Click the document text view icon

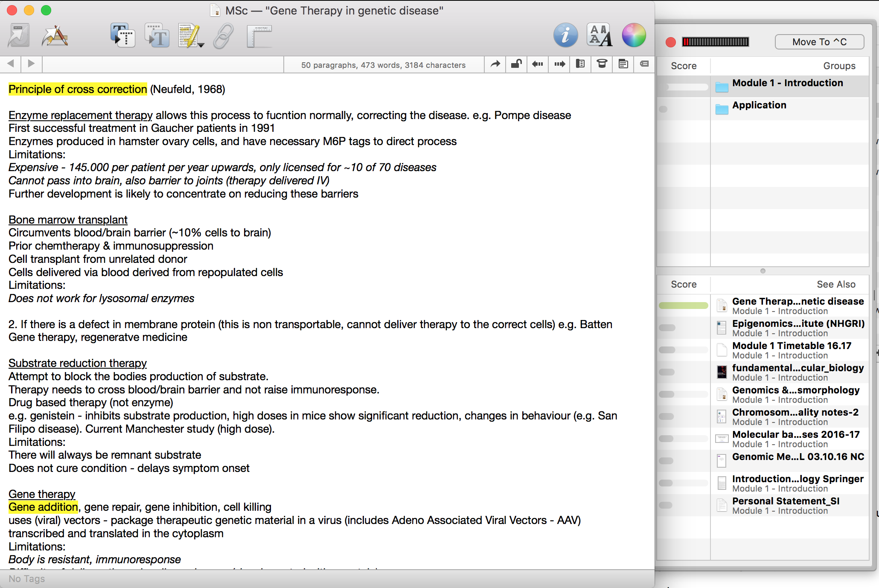623,64
